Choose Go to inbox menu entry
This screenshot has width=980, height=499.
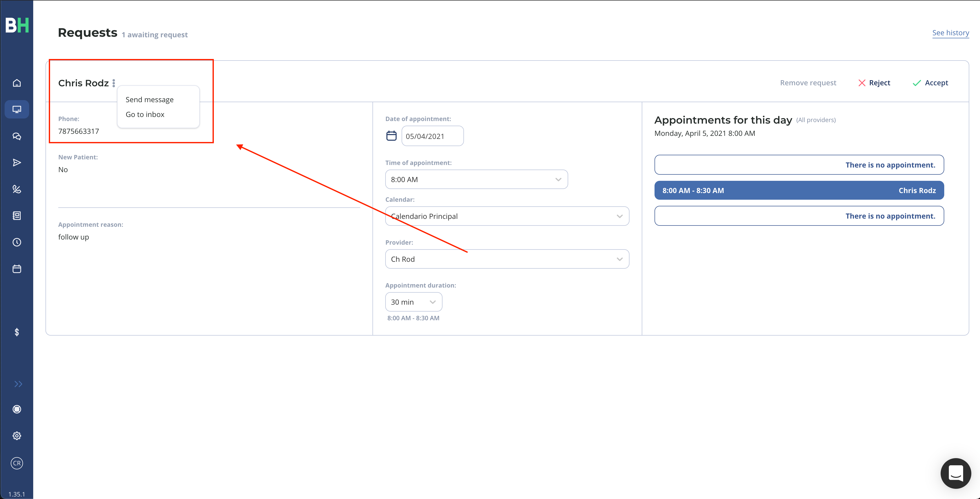coord(145,114)
